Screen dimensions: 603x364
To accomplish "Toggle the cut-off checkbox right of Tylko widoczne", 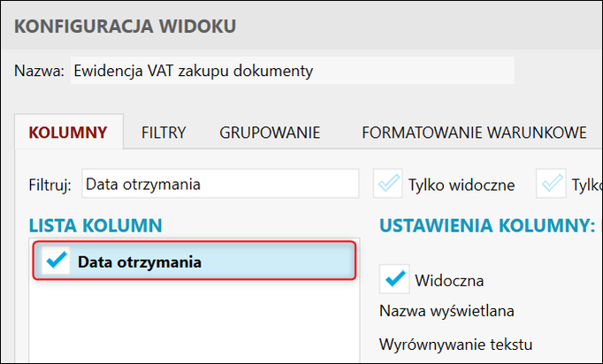I will click(553, 184).
